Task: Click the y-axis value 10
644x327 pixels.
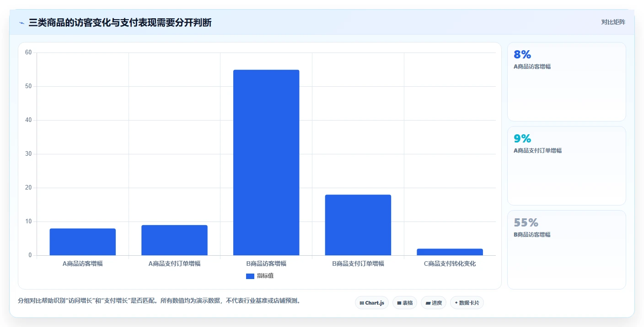Action: coord(28,222)
